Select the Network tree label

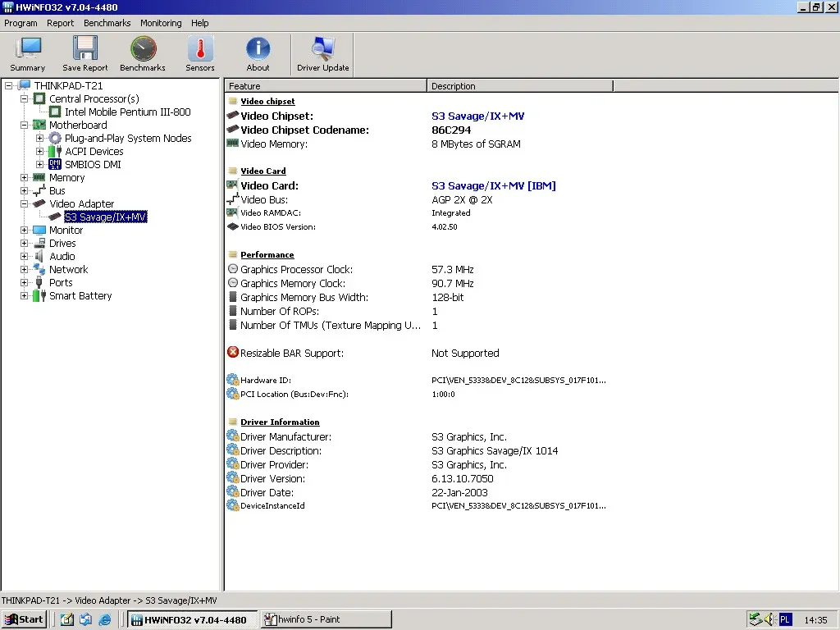69,269
